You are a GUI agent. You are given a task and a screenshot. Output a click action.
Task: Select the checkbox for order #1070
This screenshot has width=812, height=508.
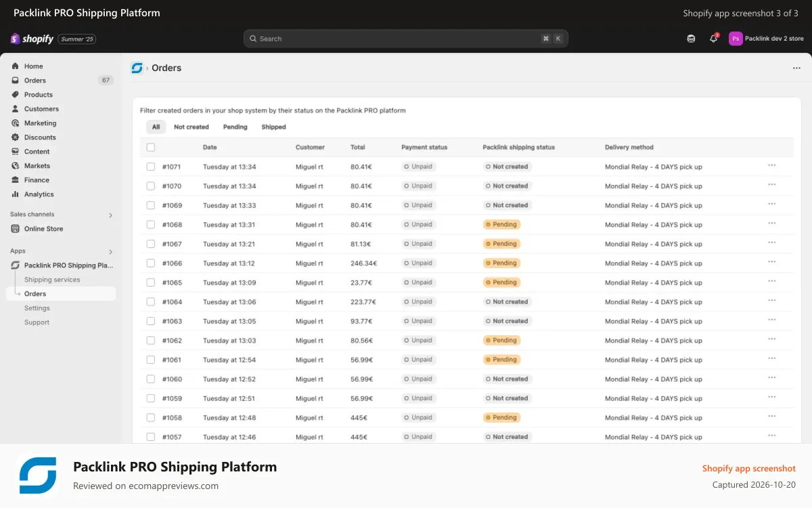point(150,186)
